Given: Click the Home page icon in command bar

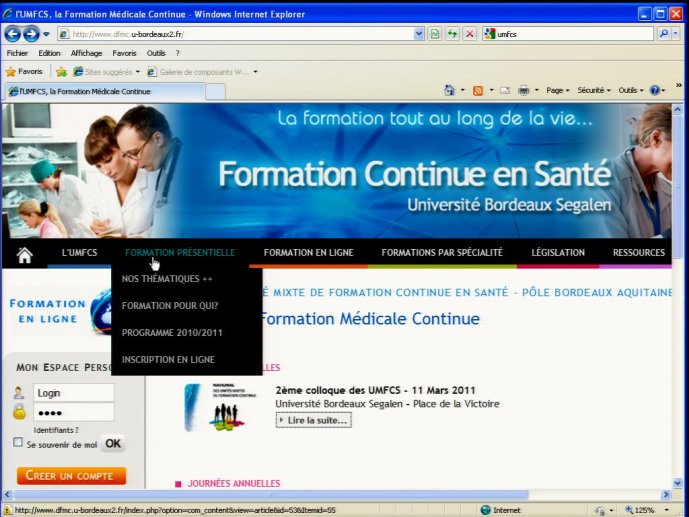Looking at the screenshot, I should [450, 90].
